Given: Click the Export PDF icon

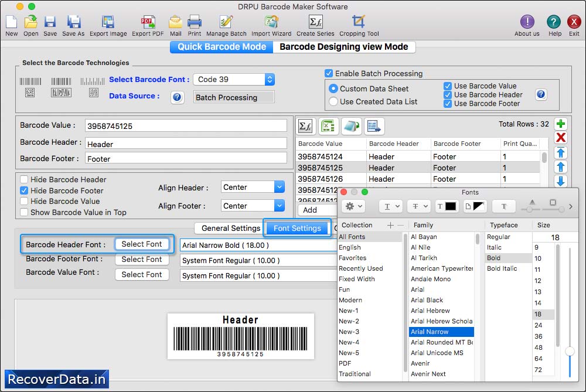Looking at the screenshot, I should click(x=148, y=22).
